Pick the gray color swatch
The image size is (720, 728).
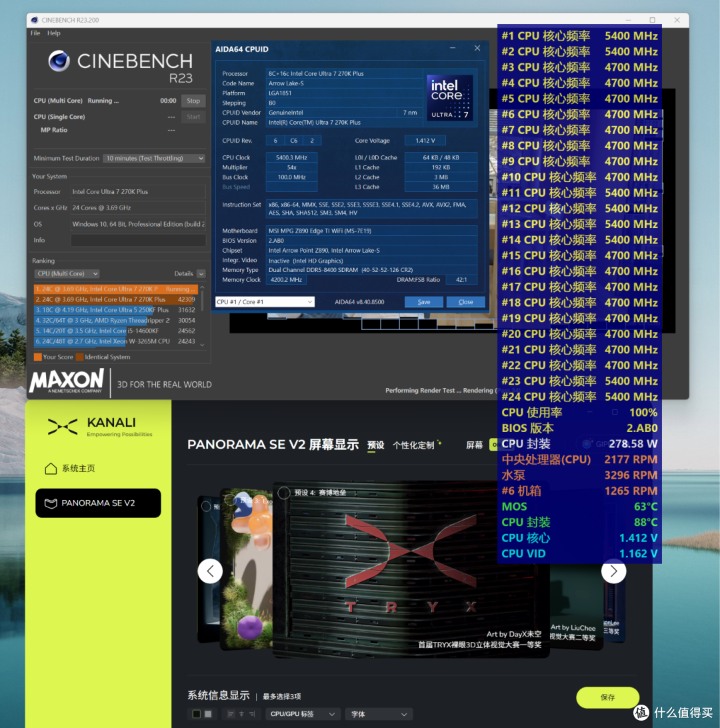208,714
